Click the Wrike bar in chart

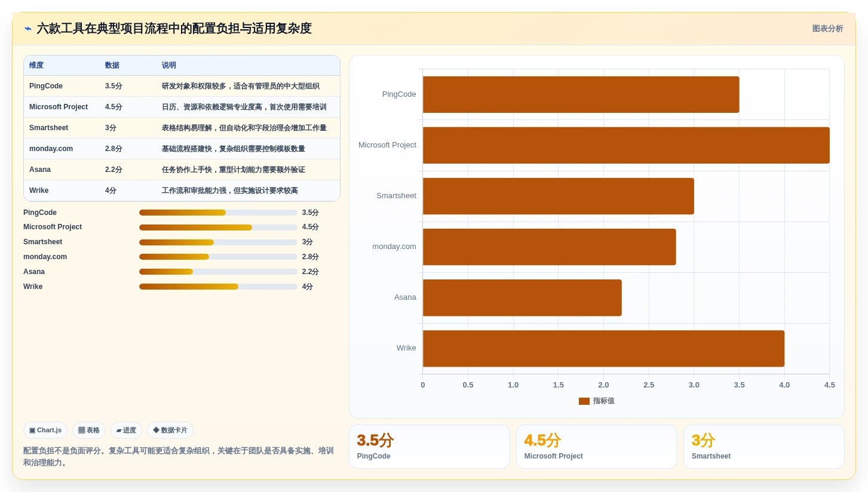(x=603, y=348)
